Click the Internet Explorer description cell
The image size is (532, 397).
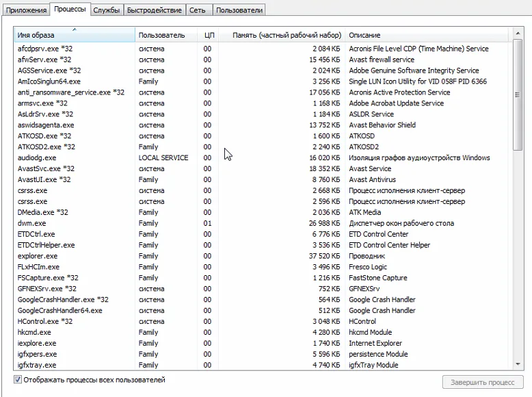click(x=375, y=343)
